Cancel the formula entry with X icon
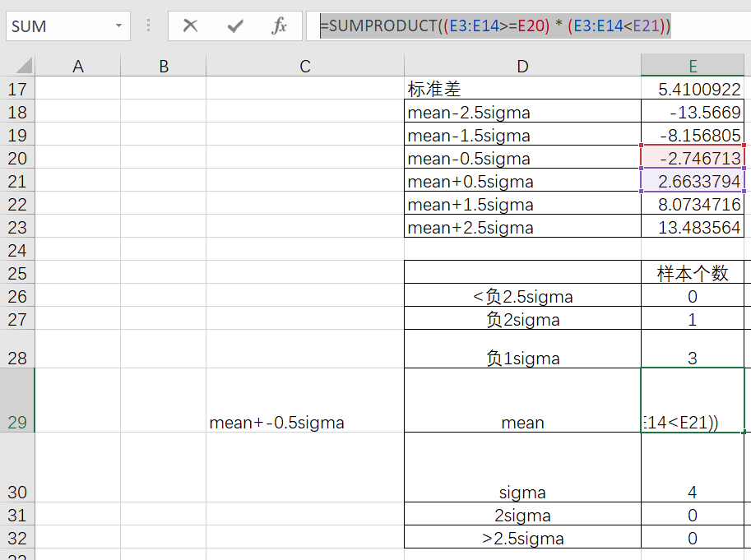Viewport: 751px width, 560px height. [x=191, y=25]
